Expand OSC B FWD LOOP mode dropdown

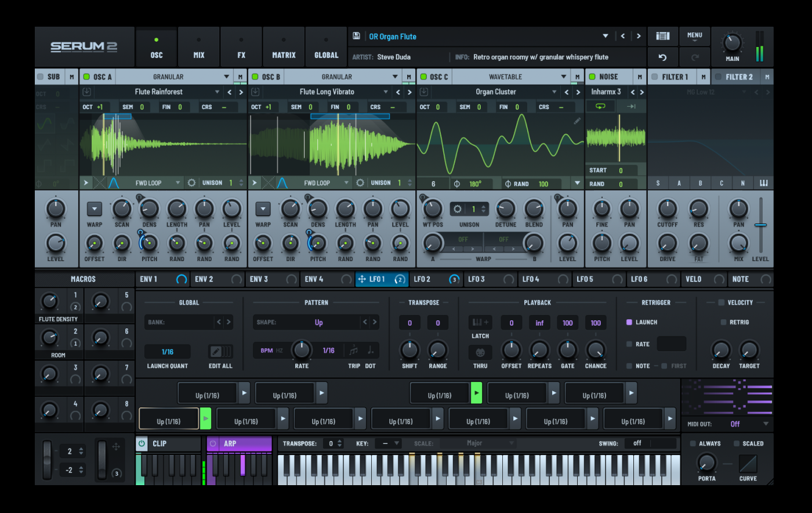(x=346, y=183)
